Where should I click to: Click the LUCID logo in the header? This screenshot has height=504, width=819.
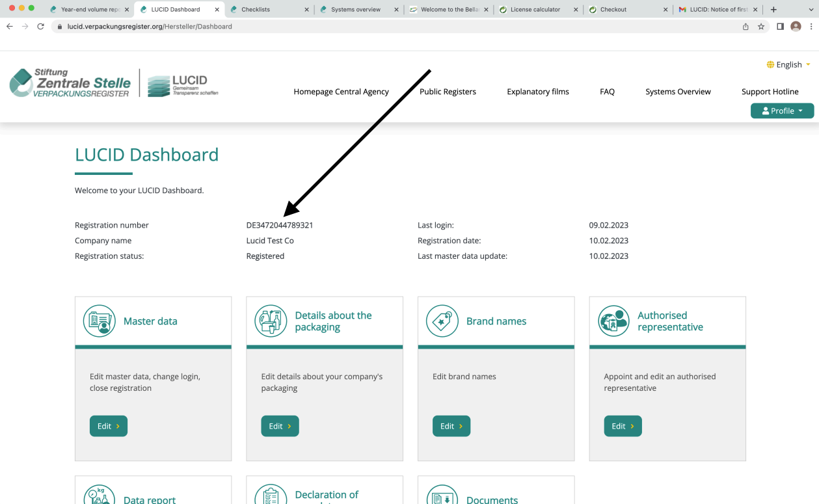[x=183, y=85]
